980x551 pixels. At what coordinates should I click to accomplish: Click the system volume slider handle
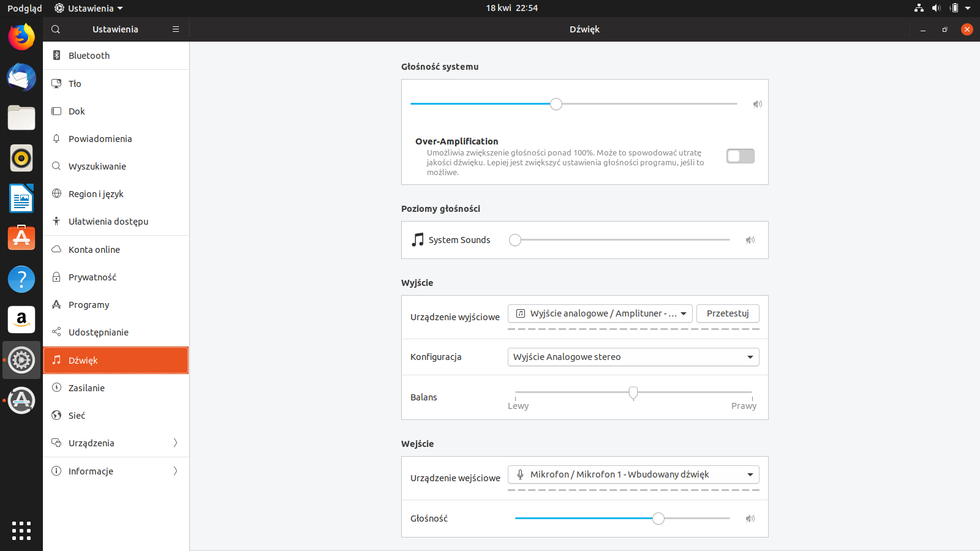(556, 104)
